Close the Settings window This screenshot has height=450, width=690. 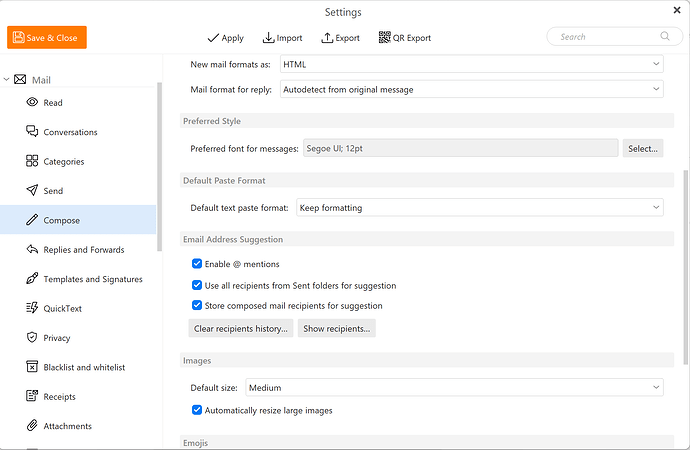click(677, 10)
